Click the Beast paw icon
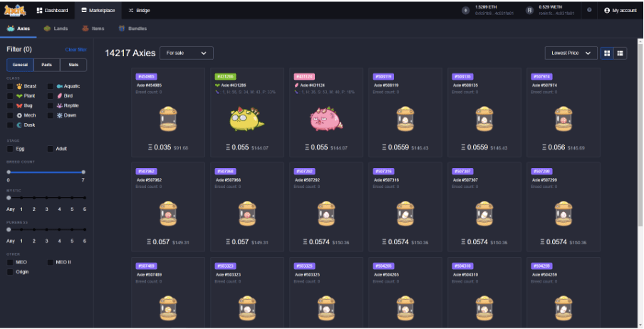This screenshot has height=329, width=644. (x=19, y=86)
